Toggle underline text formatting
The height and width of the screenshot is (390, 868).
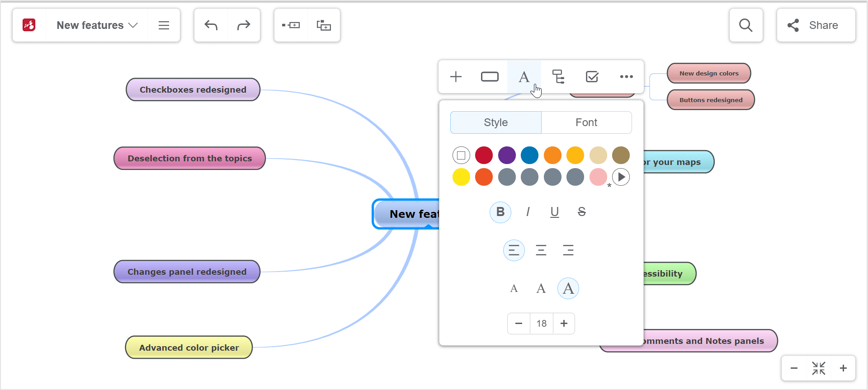554,212
